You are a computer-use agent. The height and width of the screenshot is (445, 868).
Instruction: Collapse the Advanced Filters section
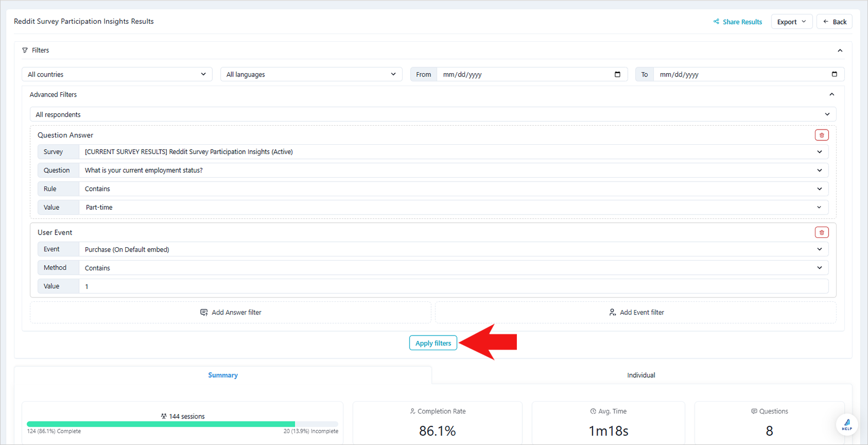[832, 94]
